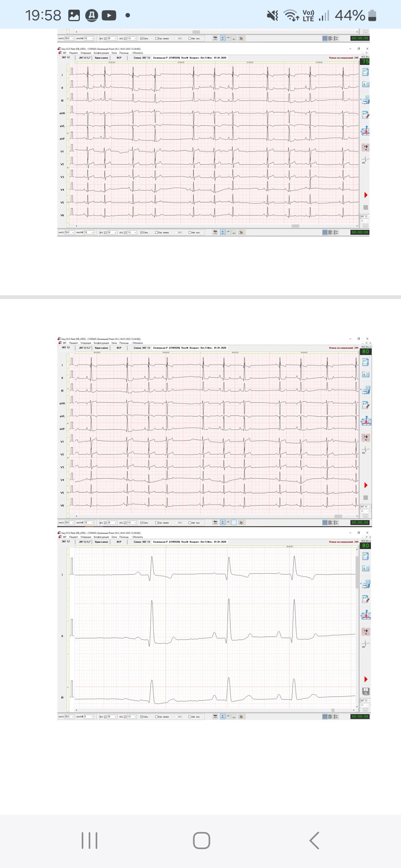Open НЧ 1.6 dropdown in top window showing 75
This screenshot has width=401, height=868.
pyautogui.click(x=133, y=233)
